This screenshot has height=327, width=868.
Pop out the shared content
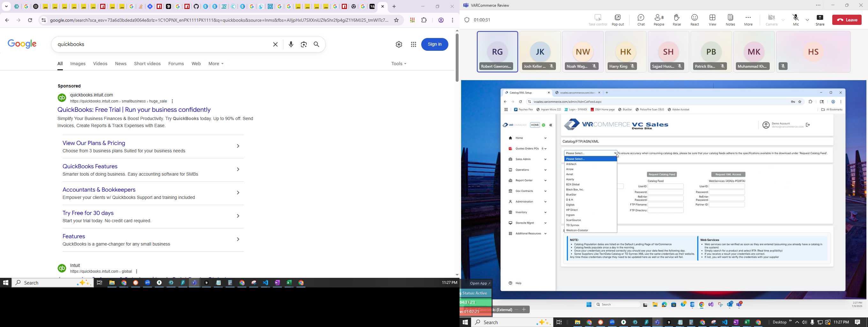617,20
